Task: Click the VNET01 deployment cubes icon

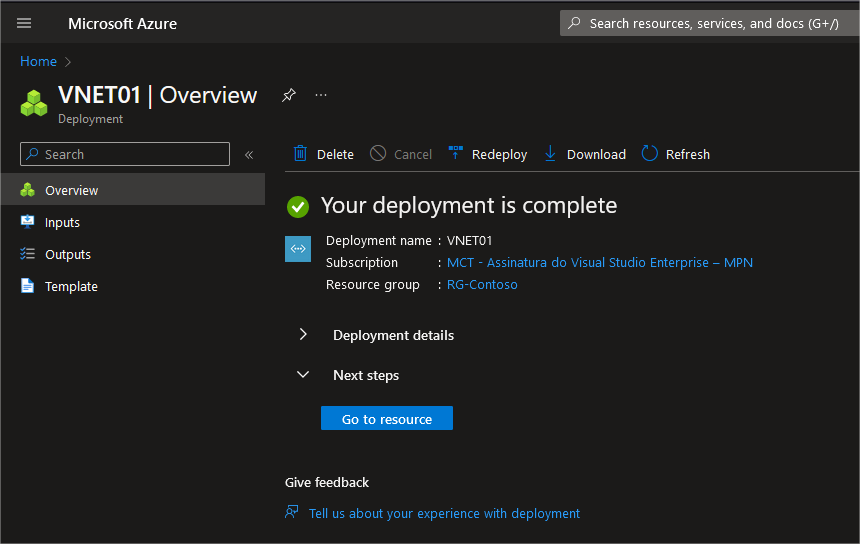Action: pyautogui.click(x=34, y=103)
